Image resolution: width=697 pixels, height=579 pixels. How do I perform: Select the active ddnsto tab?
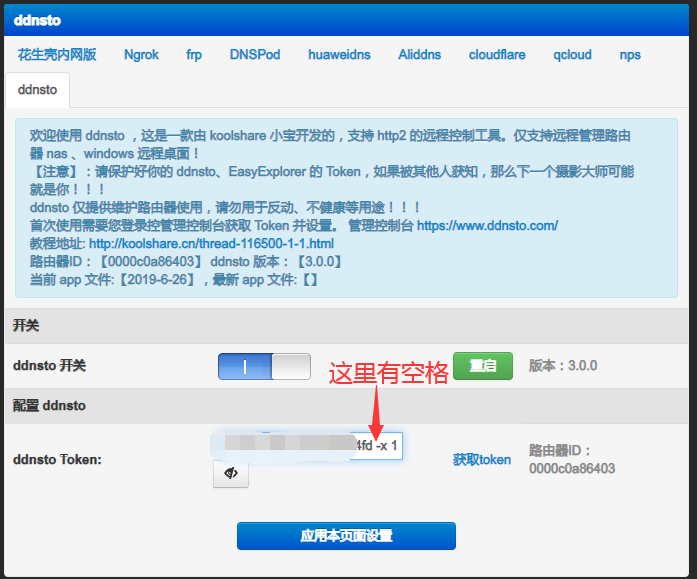tap(37, 90)
